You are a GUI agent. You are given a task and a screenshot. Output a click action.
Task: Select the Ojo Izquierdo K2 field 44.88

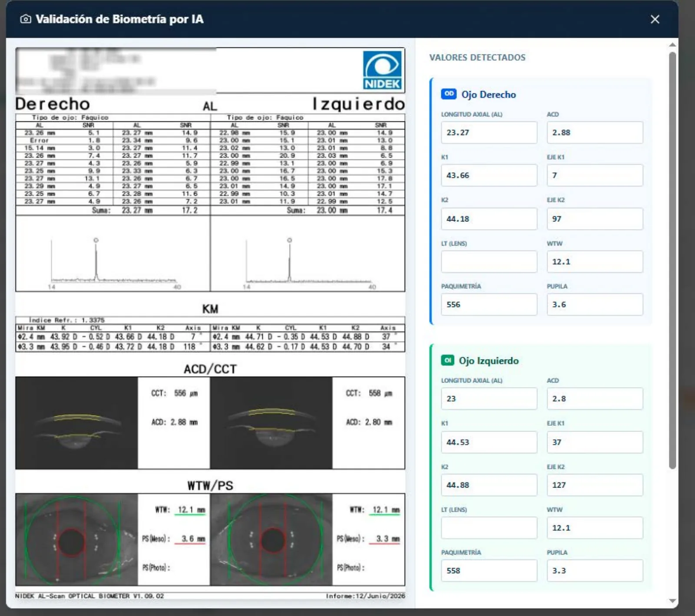pyautogui.click(x=489, y=485)
